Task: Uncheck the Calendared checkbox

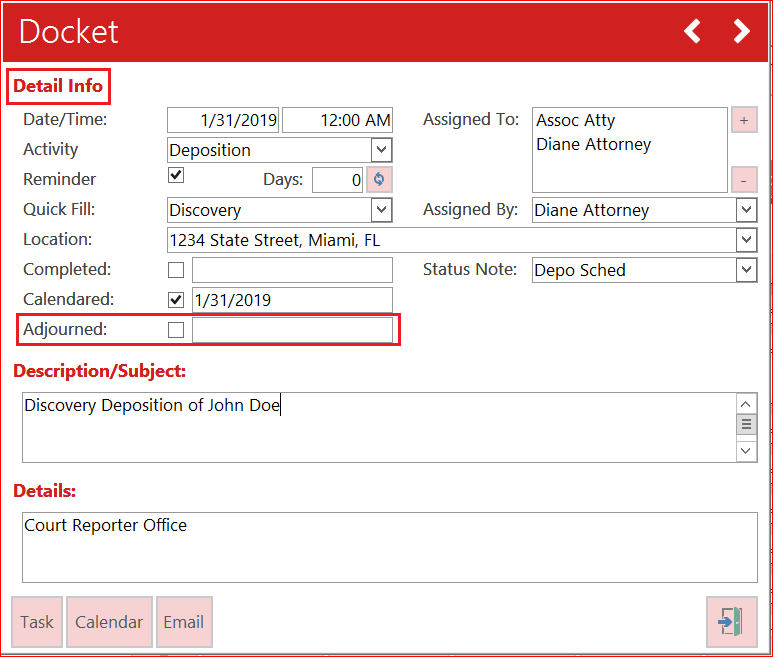Action: (x=176, y=300)
